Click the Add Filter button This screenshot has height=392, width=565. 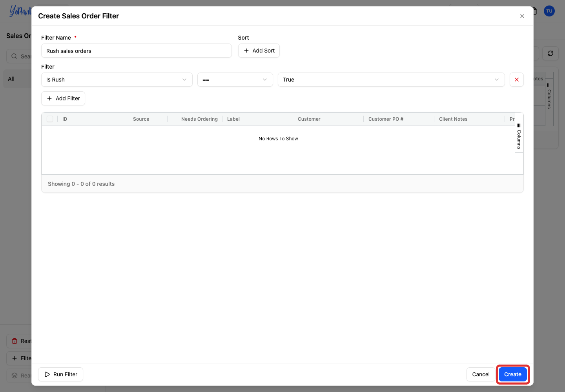[63, 98]
